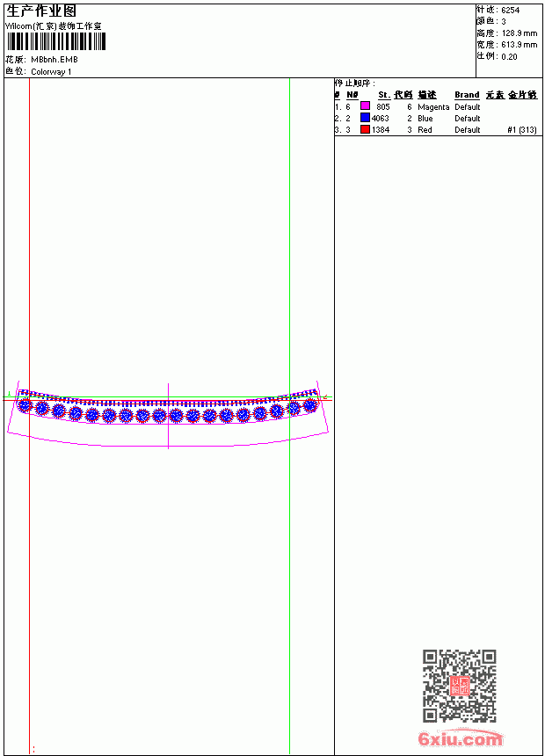Click the Colorway 1 value
Screen dimensions: 545x756
pyautogui.click(x=51, y=72)
